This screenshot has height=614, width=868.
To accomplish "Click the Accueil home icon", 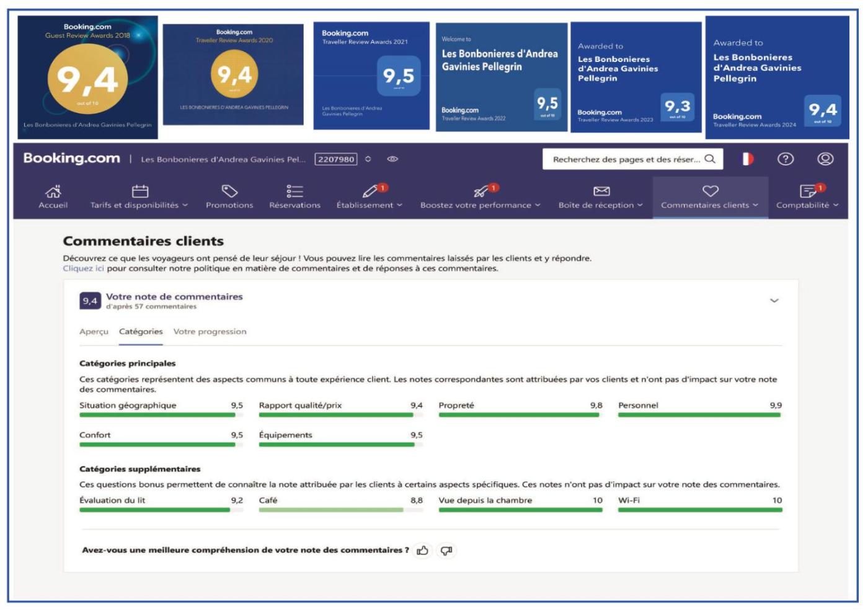I will pyautogui.click(x=53, y=191).
